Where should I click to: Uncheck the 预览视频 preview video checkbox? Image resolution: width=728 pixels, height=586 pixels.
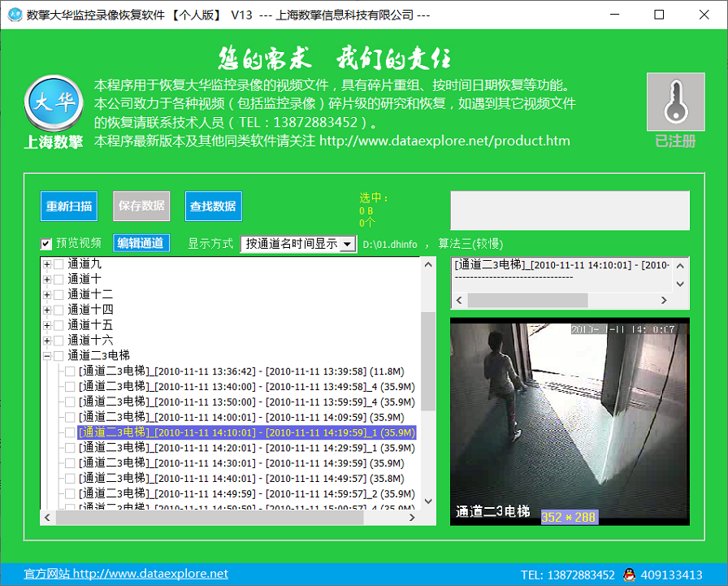46,243
